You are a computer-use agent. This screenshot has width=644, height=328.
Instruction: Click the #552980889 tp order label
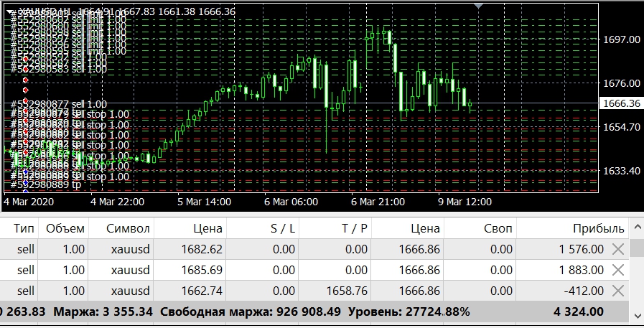point(45,184)
